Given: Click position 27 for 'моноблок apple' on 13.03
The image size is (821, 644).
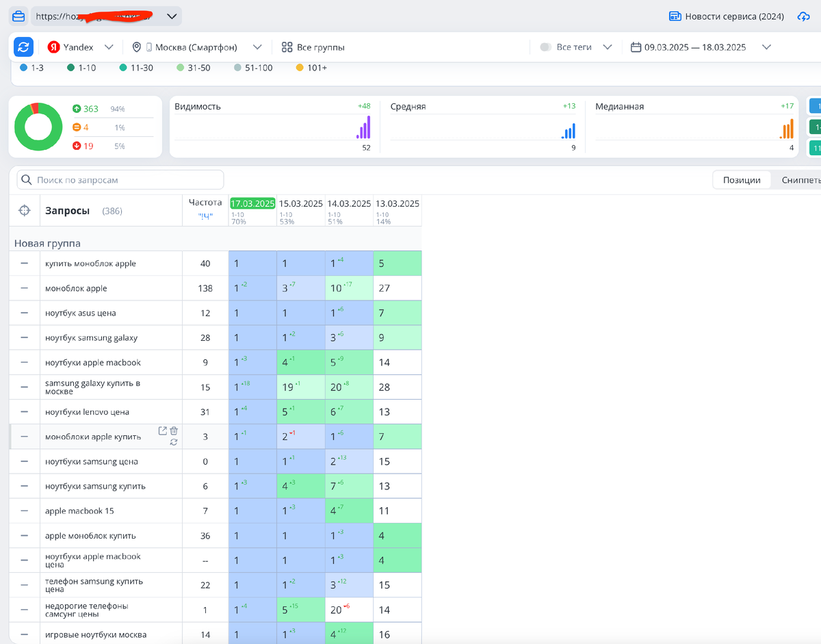Looking at the screenshot, I should pos(385,288).
